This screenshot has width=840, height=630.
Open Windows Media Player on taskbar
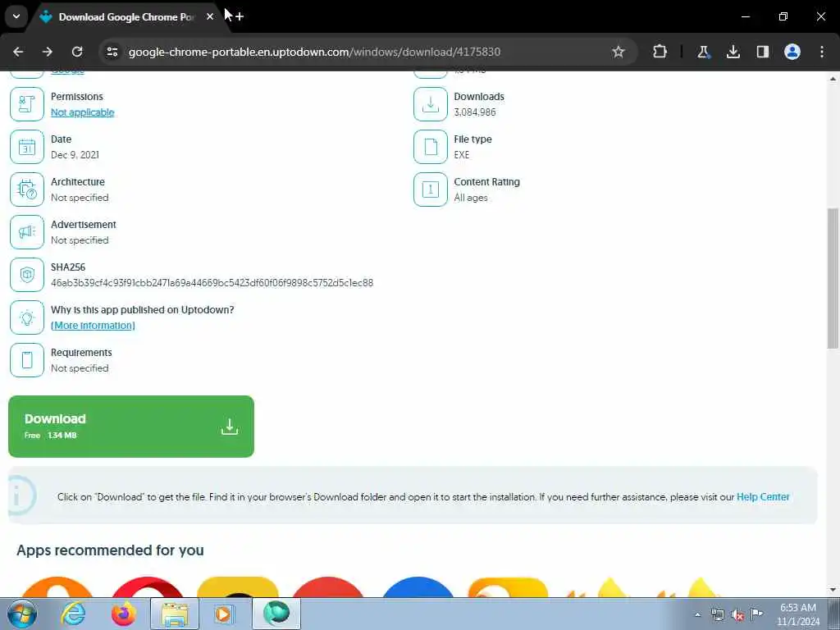[223, 614]
